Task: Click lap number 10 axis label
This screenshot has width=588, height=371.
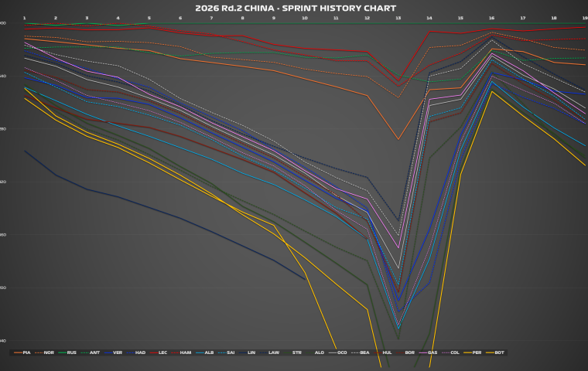Action: pos(304,17)
